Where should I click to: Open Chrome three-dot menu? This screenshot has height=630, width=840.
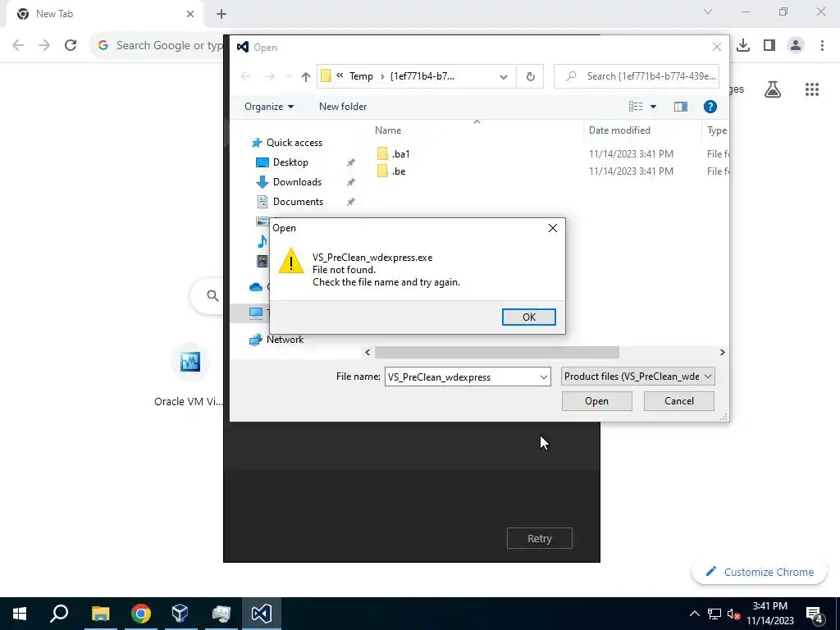822,46
